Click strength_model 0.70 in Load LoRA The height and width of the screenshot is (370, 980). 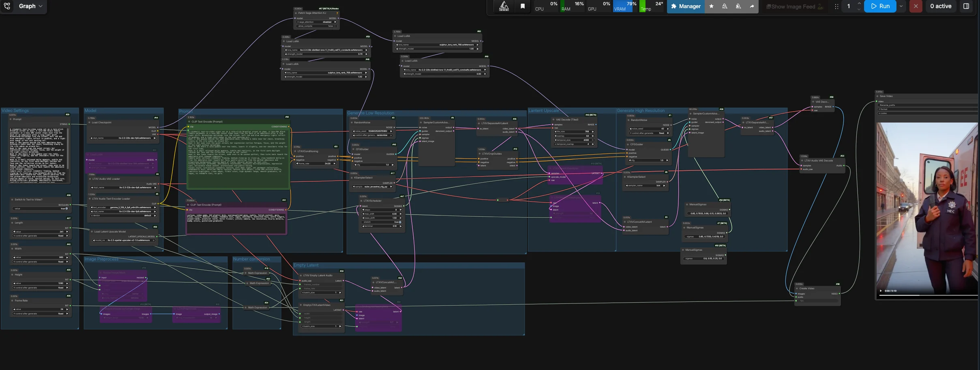coord(326,54)
